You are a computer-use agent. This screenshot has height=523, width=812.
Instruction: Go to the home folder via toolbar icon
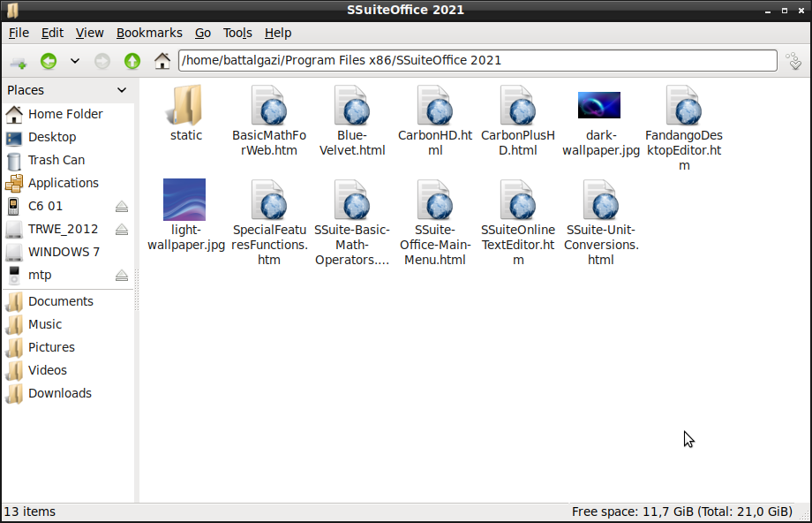tap(162, 61)
